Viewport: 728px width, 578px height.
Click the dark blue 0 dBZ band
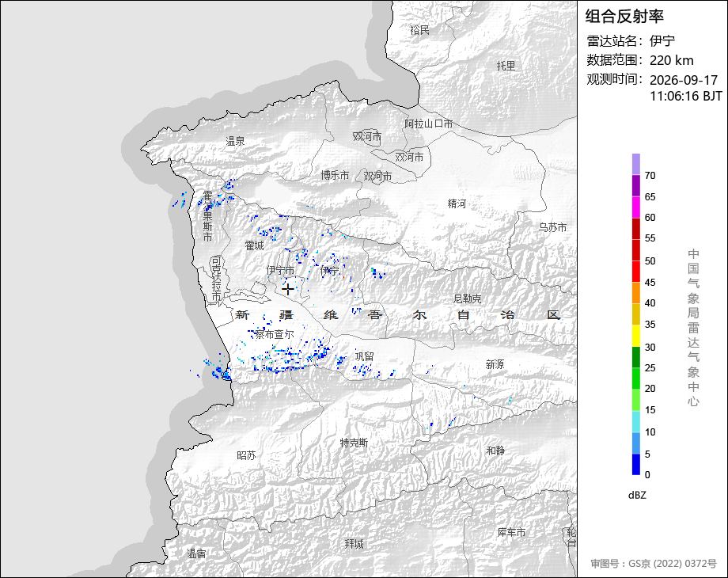point(636,464)
